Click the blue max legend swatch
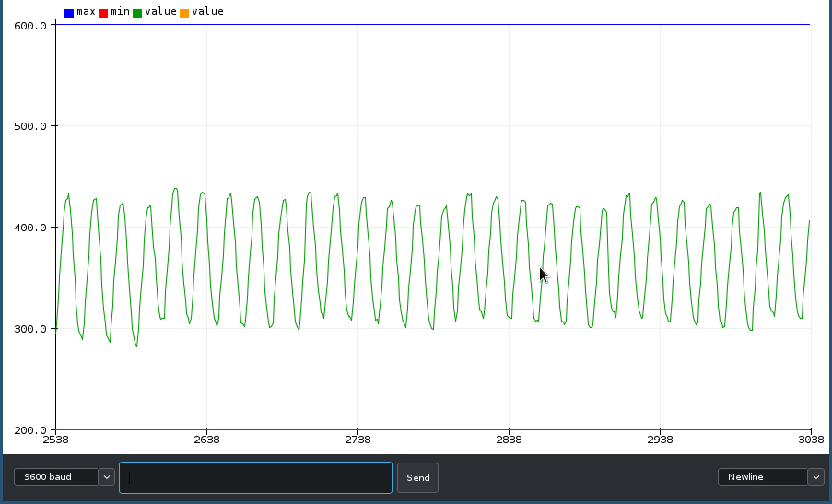Image resolution: width=832 pixels, height=504 pixels. [x=69, y=13]
